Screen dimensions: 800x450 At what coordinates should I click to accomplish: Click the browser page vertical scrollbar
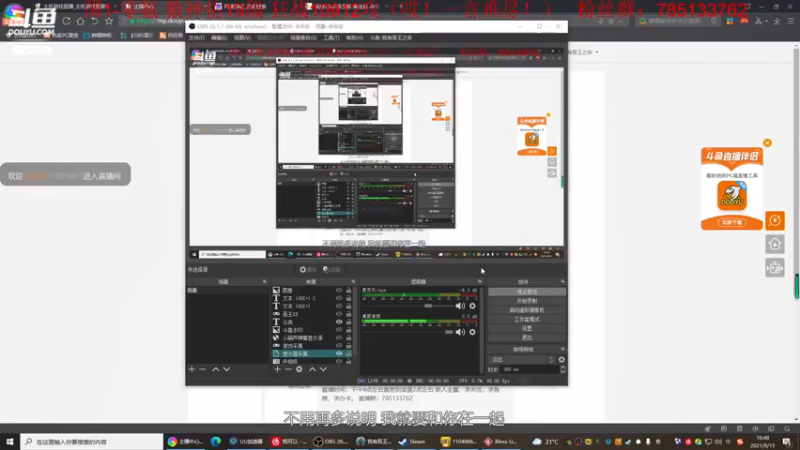point(796,232)
